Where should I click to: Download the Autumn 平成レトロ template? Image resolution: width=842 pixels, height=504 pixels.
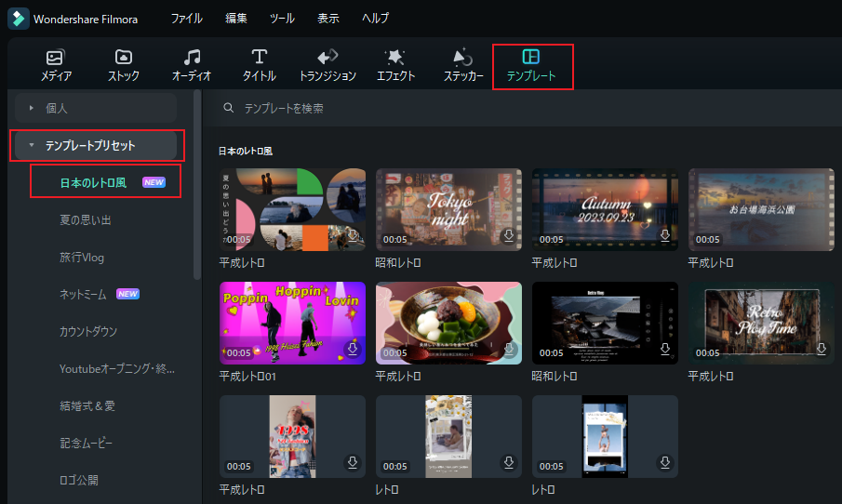pyautogui.click(x=665, y=236)
